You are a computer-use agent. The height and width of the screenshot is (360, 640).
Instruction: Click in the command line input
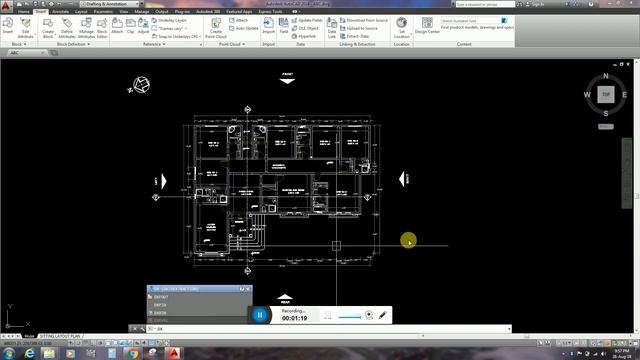click(x=327, y=329)
